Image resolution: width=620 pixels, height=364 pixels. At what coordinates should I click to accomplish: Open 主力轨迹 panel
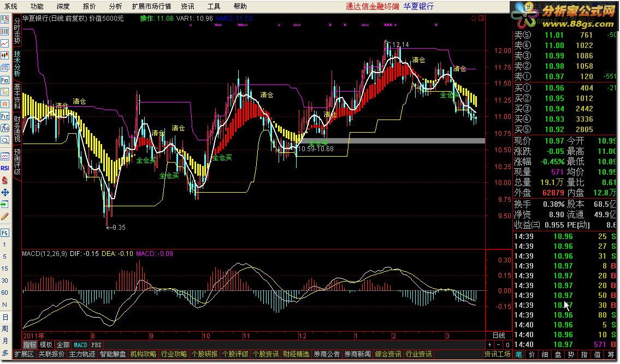[x=82, y=354]
